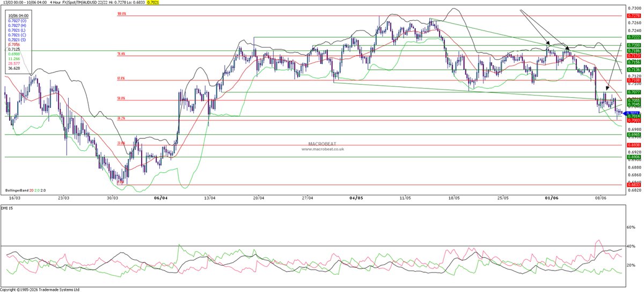Screen dimensions: 644x292
Task: Click the bold 04/05 date label
Action: coord(356,198)
